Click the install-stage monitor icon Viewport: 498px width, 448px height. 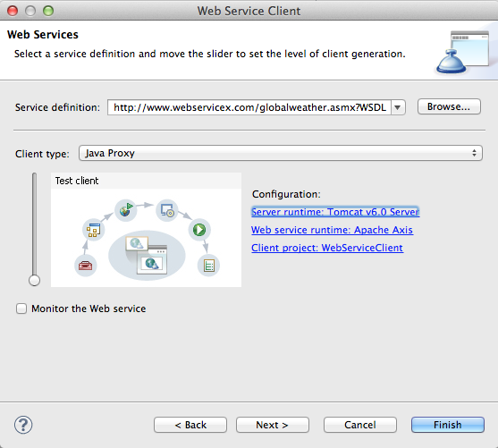coord(166,211)
